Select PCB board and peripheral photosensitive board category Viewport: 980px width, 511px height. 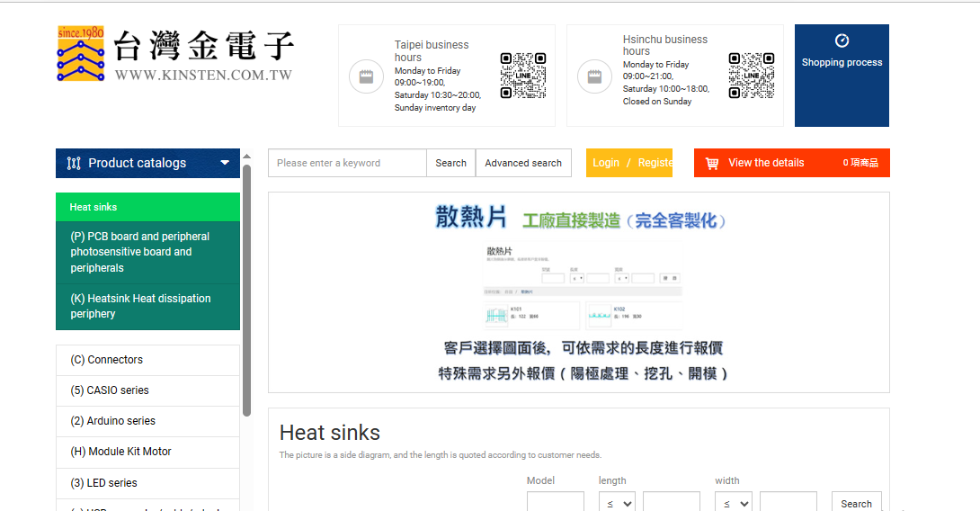[148, 252]
